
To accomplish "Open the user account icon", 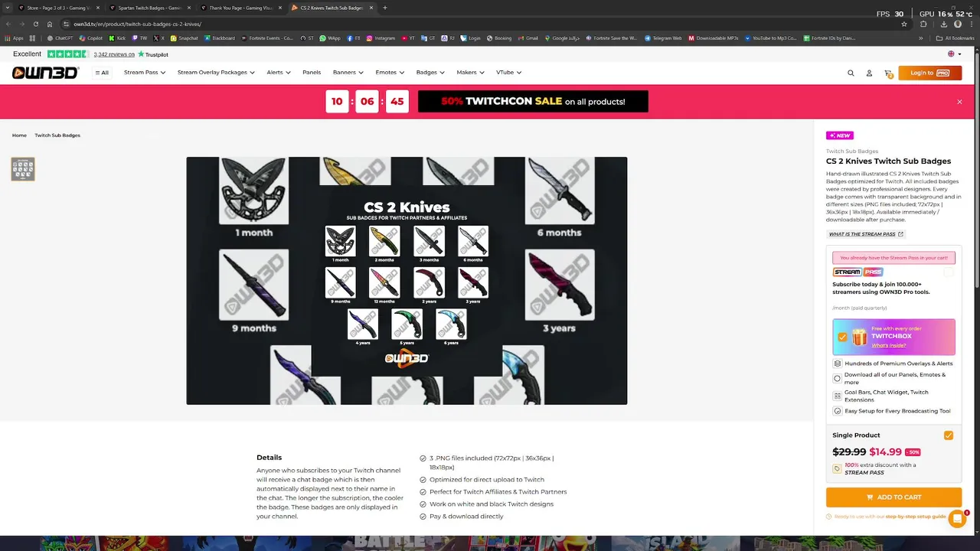I will point(869,73).
